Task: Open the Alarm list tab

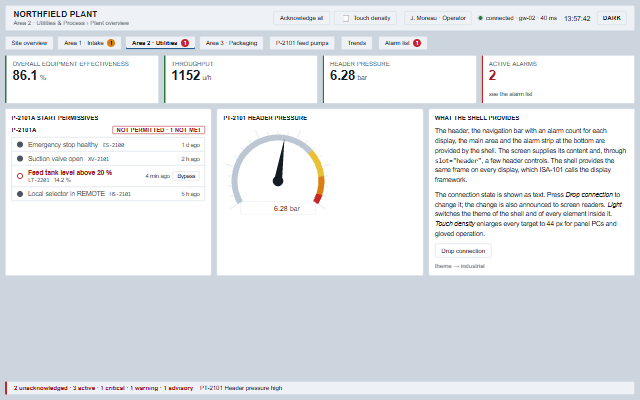Action: (402, 43)
